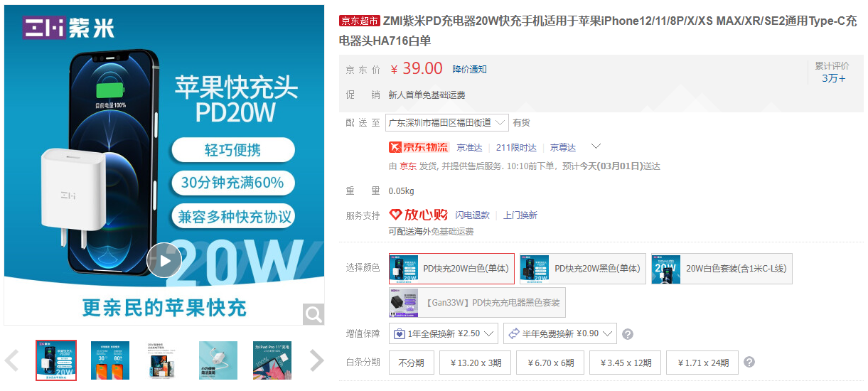Open delivery address dropdown 广东深圳市福田区

(x=447, y=122)
